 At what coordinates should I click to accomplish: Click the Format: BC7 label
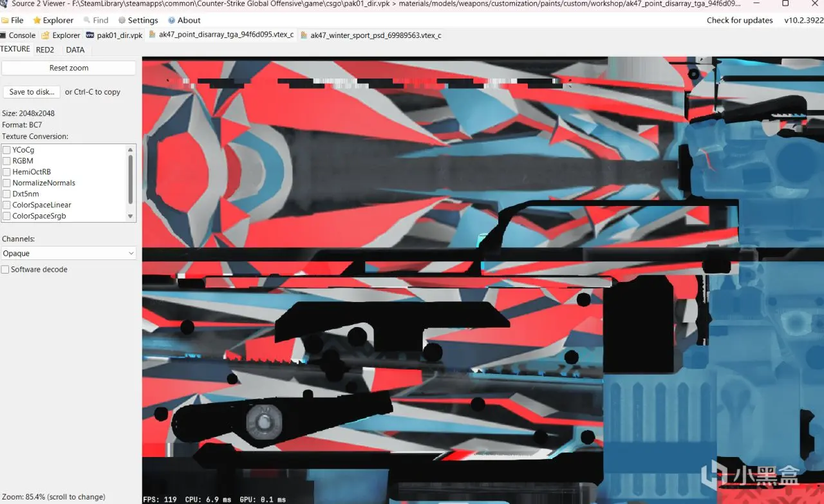tap(22, 125)
